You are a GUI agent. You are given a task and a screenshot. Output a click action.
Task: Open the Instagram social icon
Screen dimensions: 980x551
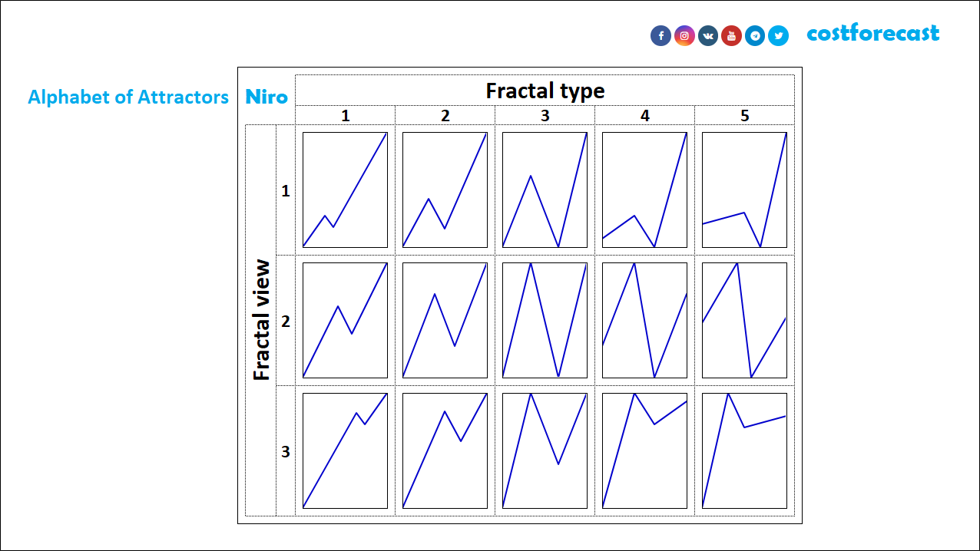[685, 36]
